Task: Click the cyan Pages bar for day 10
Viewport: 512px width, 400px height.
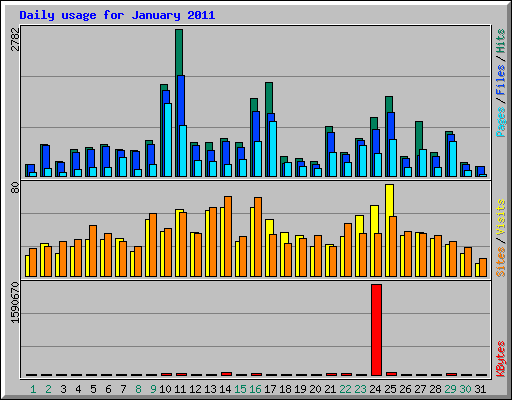Action: pyautogui.click(x=168, y=140)
